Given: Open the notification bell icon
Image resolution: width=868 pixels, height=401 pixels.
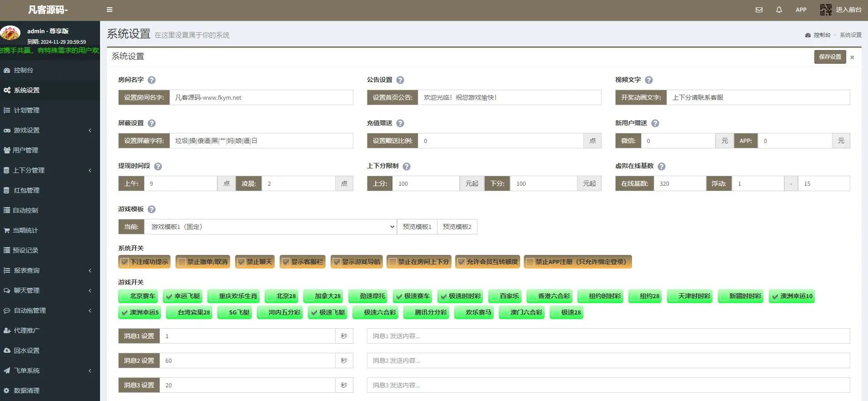Looking at the screenshot, I should click(x=779, y=10).
